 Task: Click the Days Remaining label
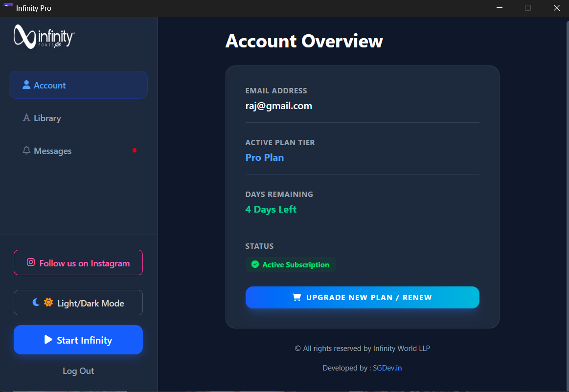tap(279, 195)
